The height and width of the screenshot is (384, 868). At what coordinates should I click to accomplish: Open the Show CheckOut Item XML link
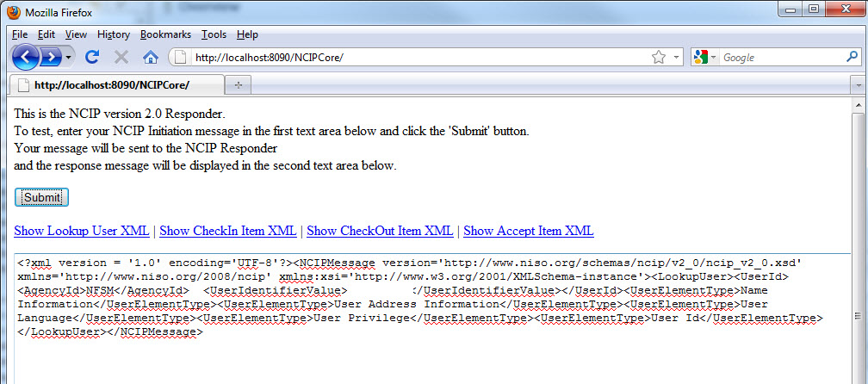(x=380, y=231)
